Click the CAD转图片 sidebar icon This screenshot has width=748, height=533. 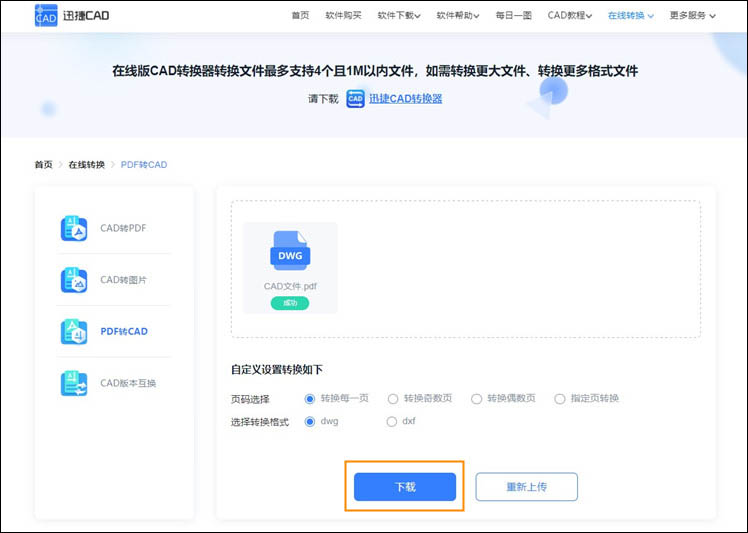click(74, 280)
